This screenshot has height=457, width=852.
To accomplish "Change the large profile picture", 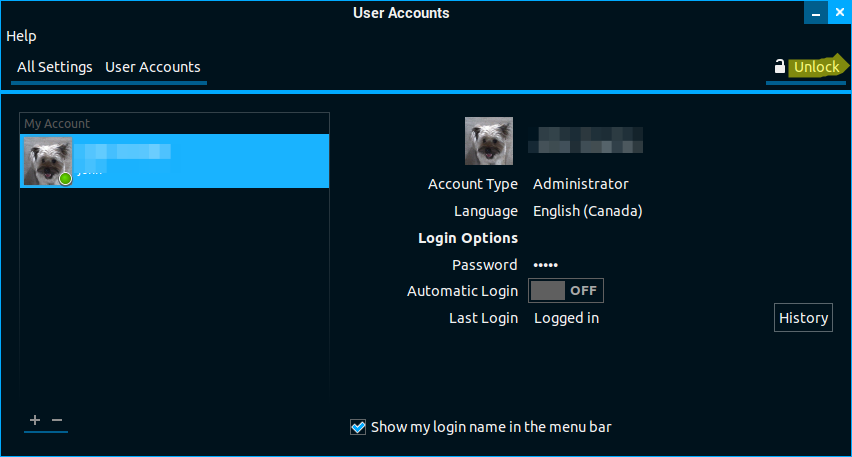I will 489,141.
